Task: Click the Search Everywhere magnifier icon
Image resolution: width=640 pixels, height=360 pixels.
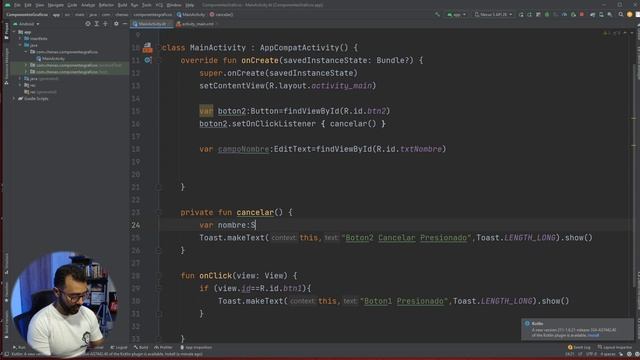Action: tap(621, 15)
